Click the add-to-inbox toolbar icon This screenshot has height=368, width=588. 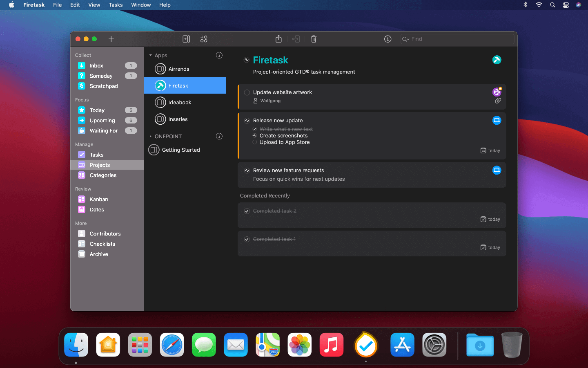[186, 39]
